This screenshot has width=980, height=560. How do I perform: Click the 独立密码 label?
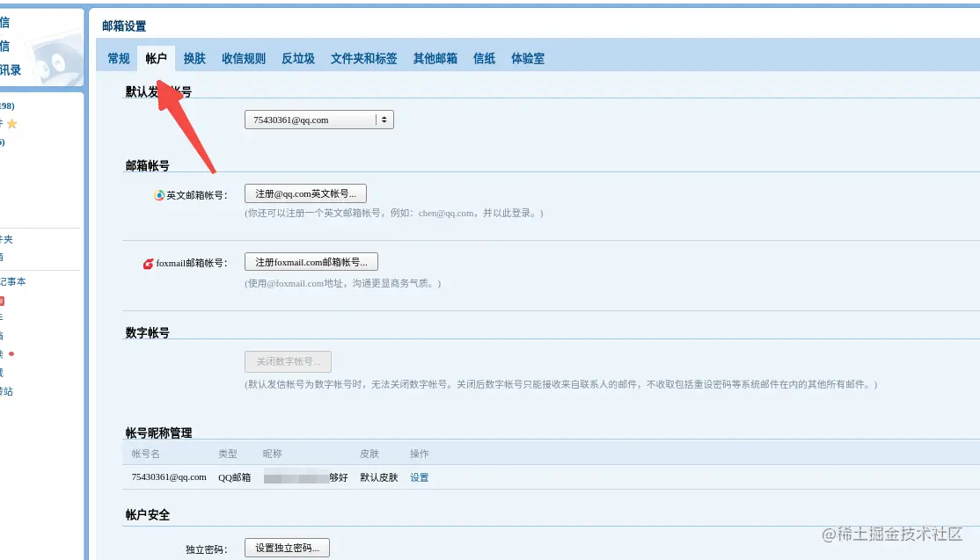click(206, 549)
